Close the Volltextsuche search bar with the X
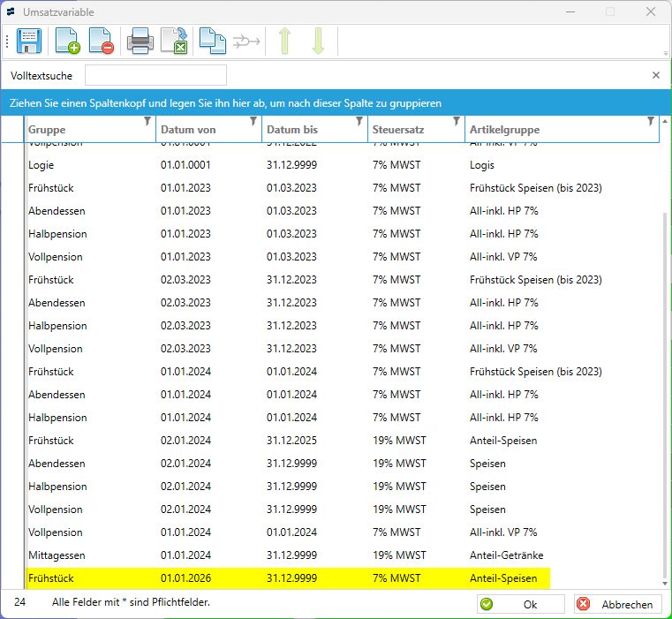 (x=656, y=76)
